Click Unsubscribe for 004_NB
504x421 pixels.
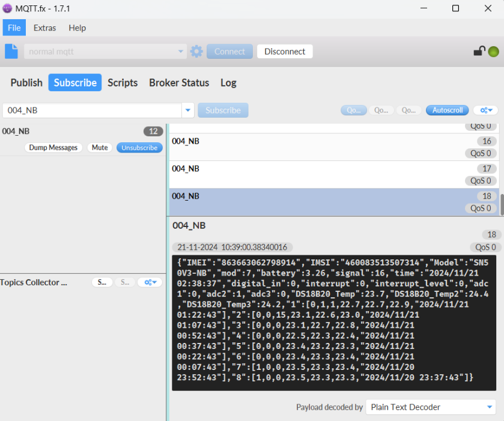click(139, 148)
